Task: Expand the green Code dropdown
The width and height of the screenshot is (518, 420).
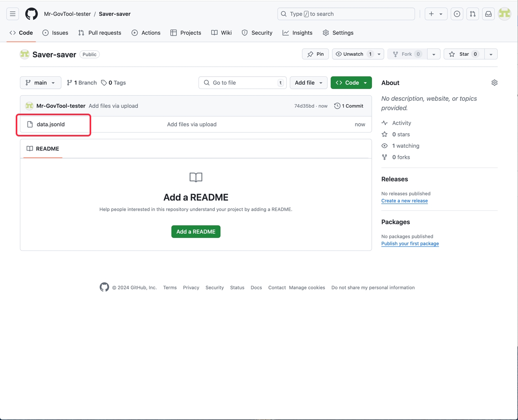Action: (351, 83)
